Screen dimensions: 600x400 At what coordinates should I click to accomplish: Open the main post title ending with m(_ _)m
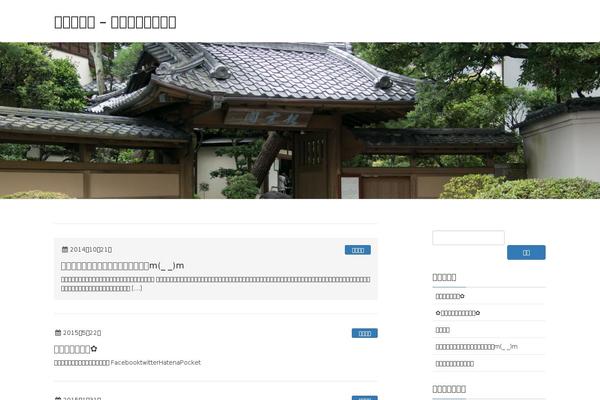(122, 265)
